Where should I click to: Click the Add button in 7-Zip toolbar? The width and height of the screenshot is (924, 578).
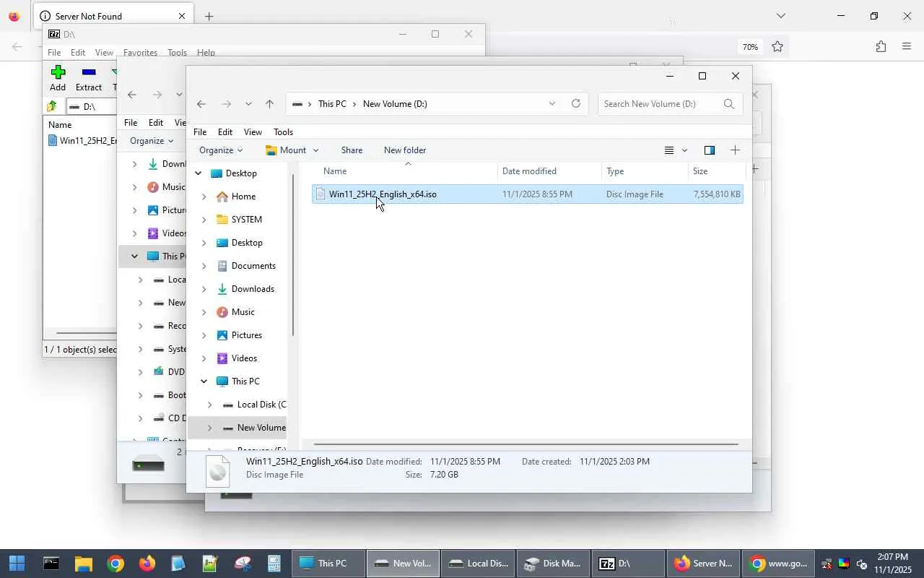click(x=58, y=78)
